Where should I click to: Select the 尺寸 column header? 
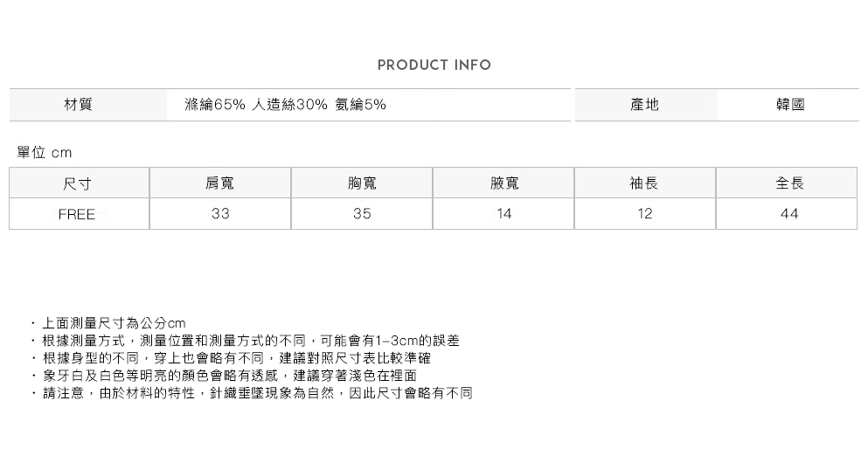[x=79, y=183]
